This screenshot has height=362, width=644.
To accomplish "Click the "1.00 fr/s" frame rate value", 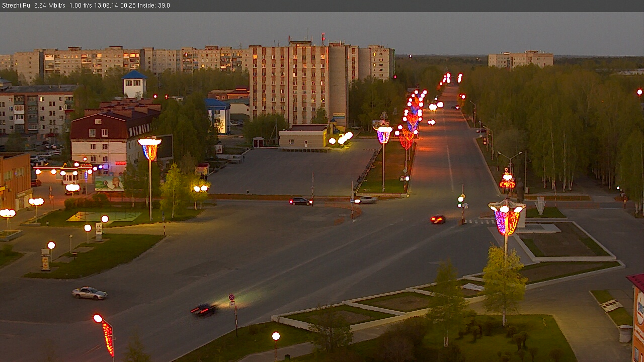I will click(82, 6).
